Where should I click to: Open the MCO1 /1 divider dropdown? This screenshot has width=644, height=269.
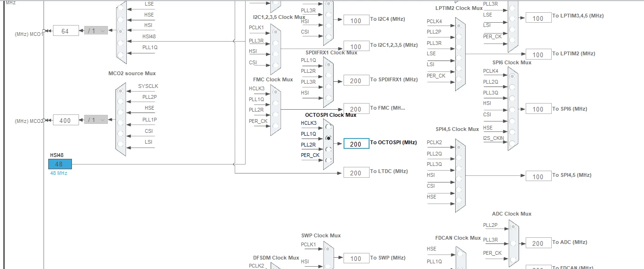tap(96, 30)
